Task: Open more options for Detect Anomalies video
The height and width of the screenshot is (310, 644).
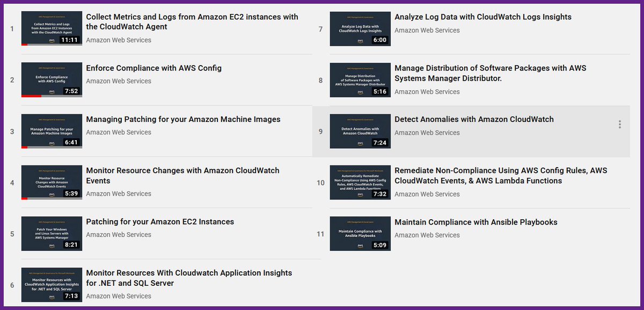Action: click(620, 124)
